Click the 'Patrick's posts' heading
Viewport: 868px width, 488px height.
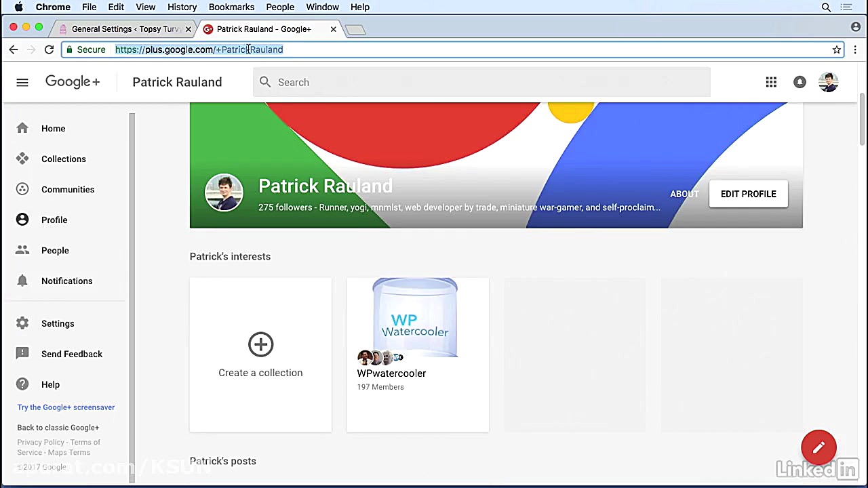(x=222, y=461)
